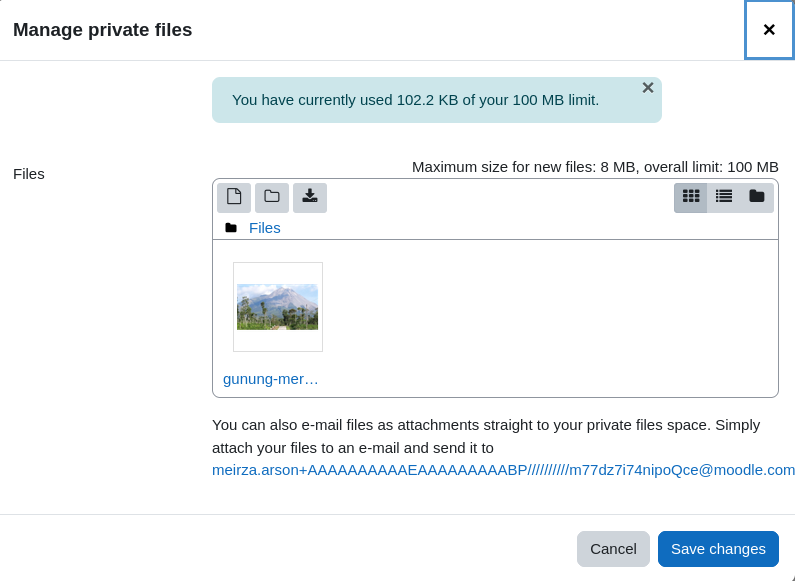This screenshot has width=795, height=581.
Task: Switch to detailed list view
Action: point(724,197)
